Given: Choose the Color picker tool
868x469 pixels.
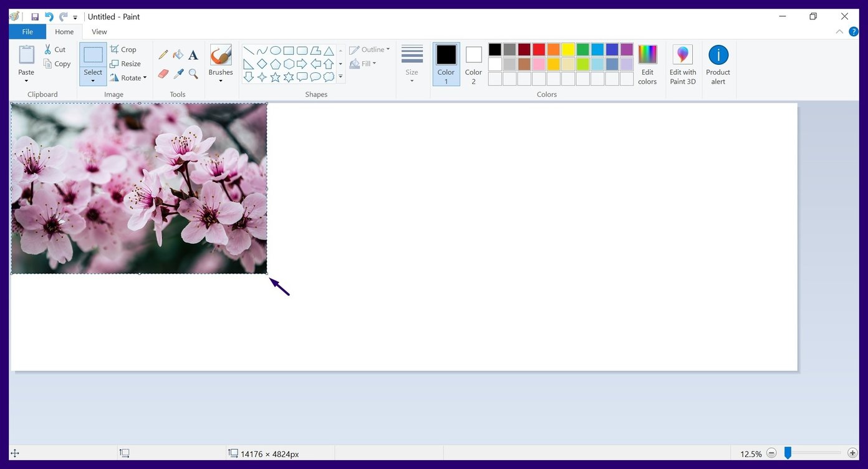Looking at the screenshot, I should pos(178,74).
